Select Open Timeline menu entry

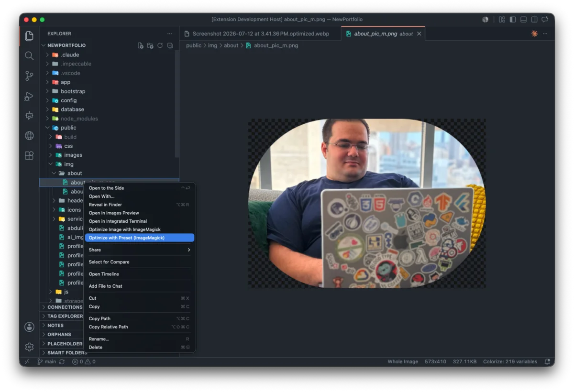tap(139, 274)
